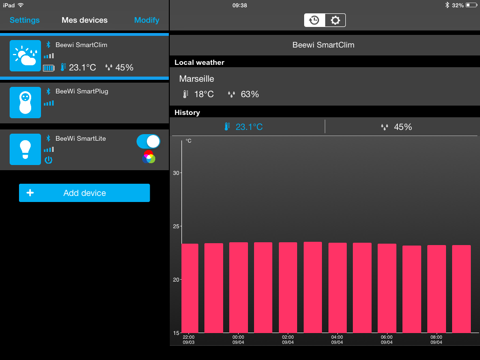Select the Beewi SmartClim weather icon
The image size is (480, 360).
[x=25, y=56]
